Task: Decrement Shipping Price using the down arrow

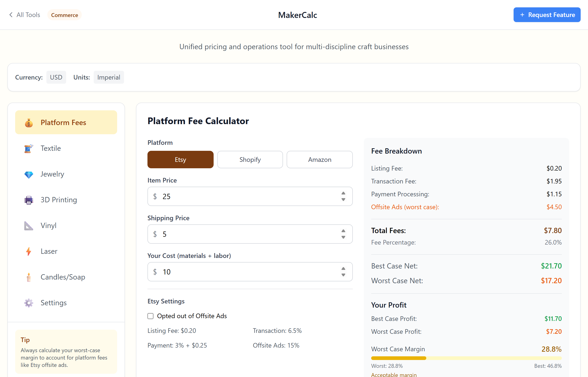Action: (x=343, y=237)
